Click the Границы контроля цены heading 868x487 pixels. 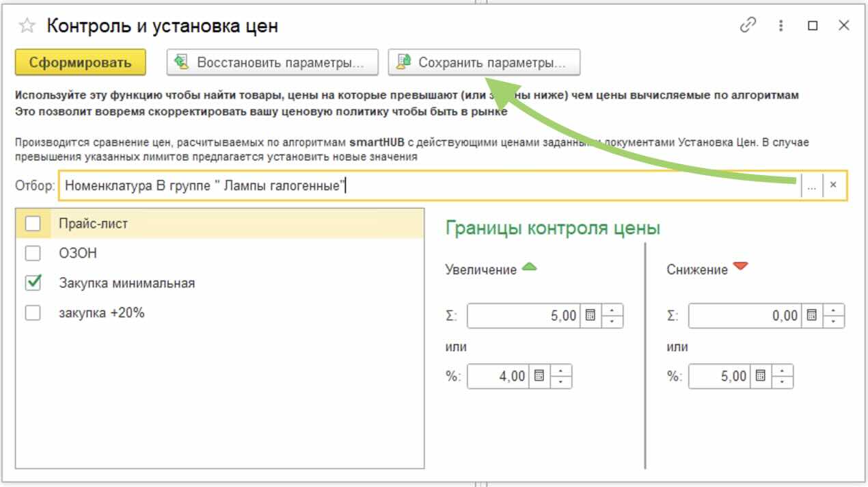[553, 228]
